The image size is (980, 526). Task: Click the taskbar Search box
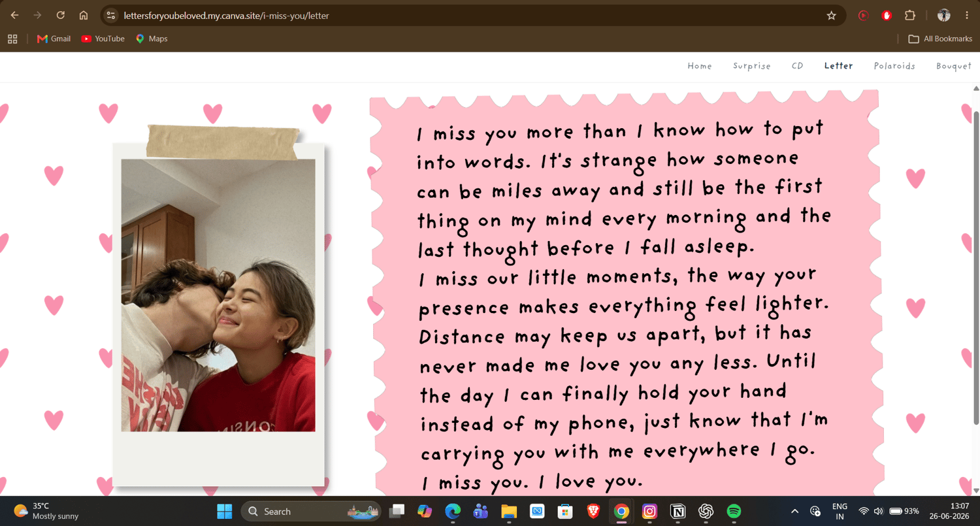coord(310,511)
